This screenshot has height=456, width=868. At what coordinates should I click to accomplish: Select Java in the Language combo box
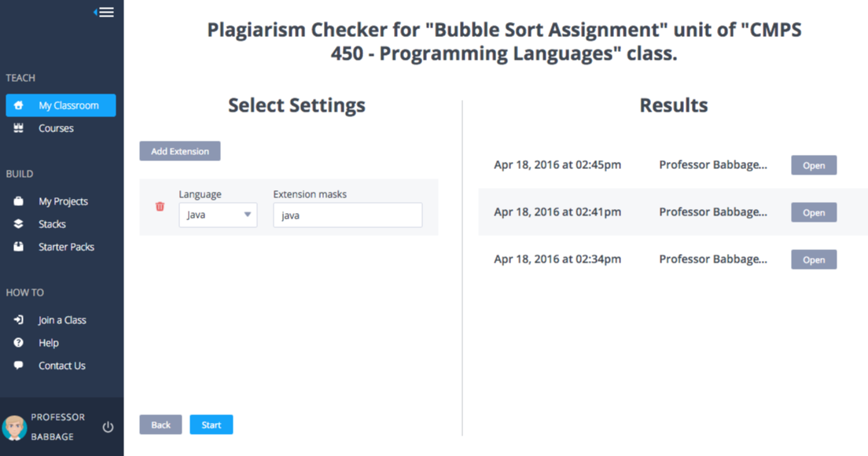pos(218,214)
